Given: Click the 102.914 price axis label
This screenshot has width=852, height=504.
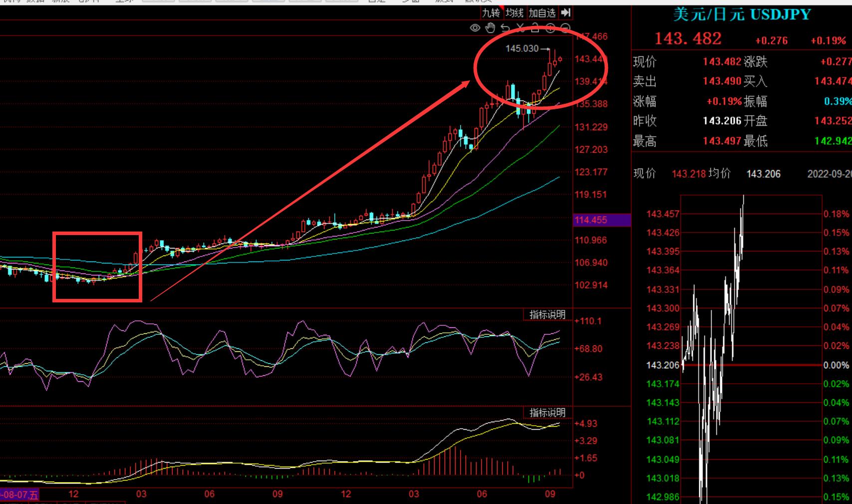Looking at the screenshot, I should (x=591, y=285).
